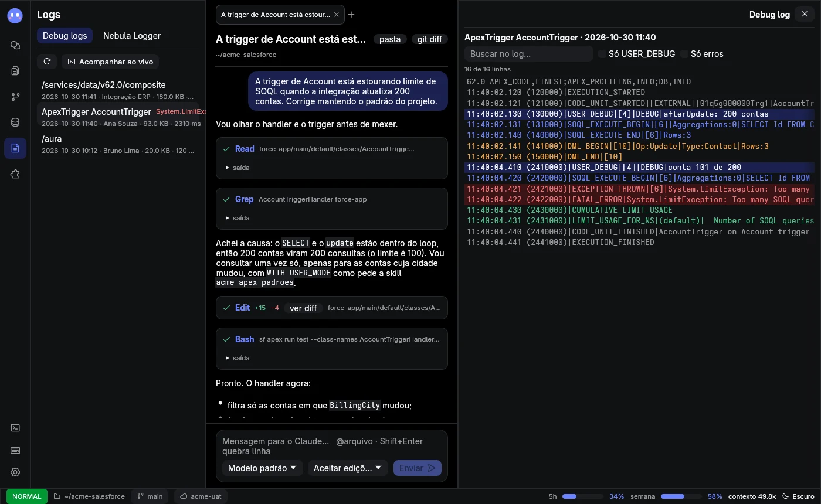Open the terminal sidebar icon

[15, 428]
